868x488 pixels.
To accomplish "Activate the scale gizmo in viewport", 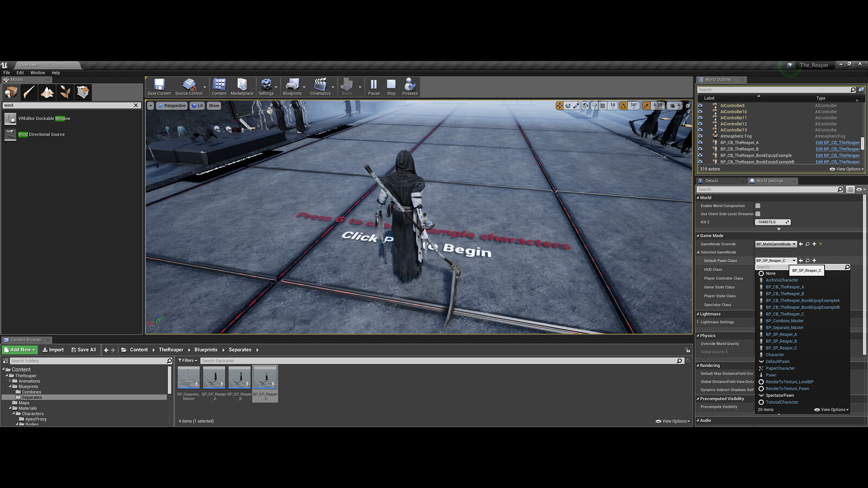I will coord(576,106).
